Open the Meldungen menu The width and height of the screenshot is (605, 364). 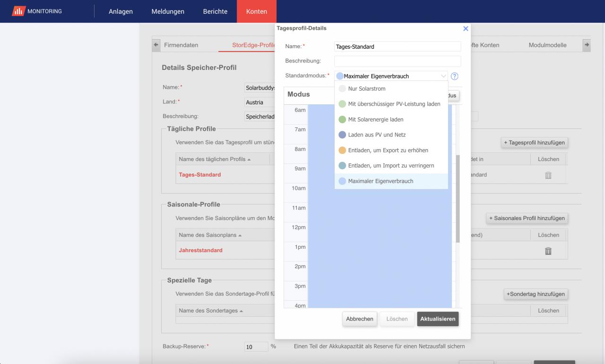click(x=168, y=11)
